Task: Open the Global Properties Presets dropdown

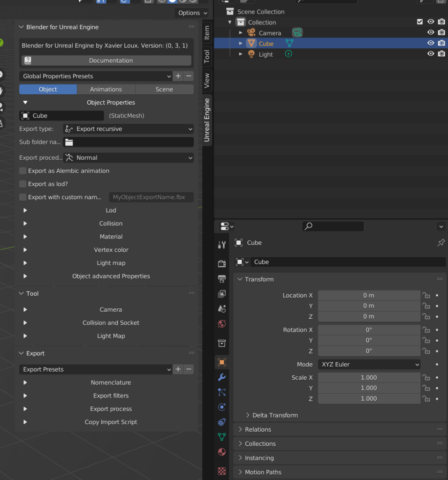Action: point(96,76)
